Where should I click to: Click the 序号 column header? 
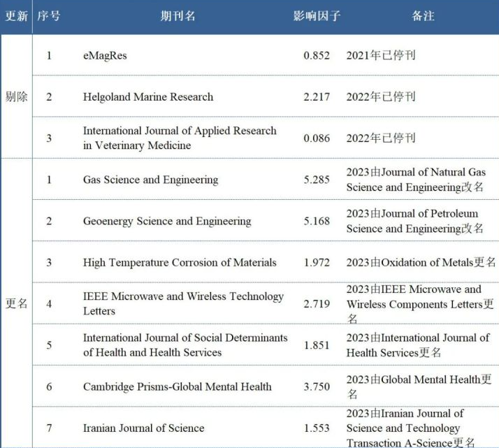49,15
